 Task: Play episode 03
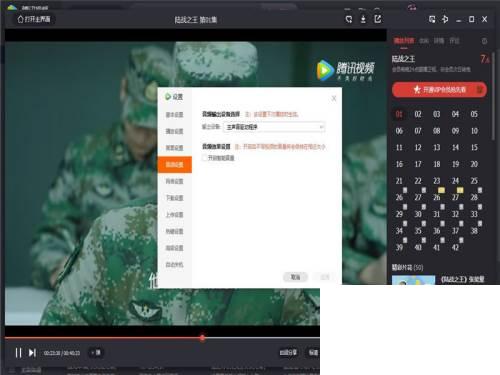(437, 114)
